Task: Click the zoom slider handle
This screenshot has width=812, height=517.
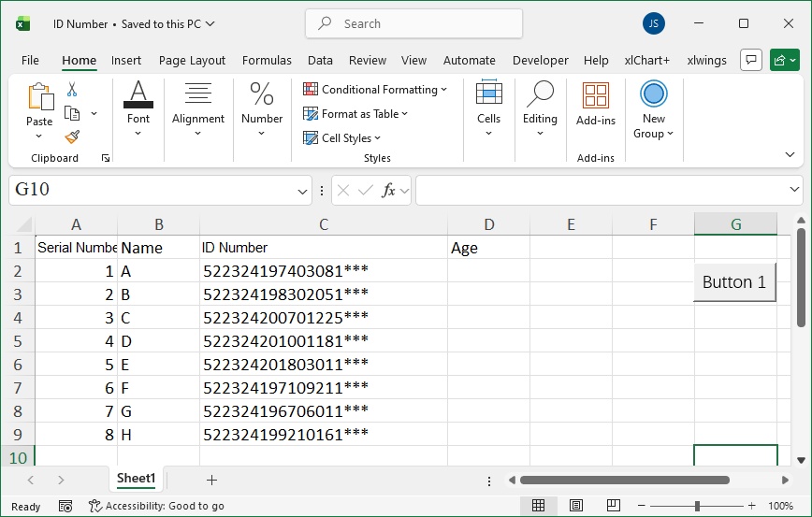Action: pyautogui.click(x=697, y=506)
